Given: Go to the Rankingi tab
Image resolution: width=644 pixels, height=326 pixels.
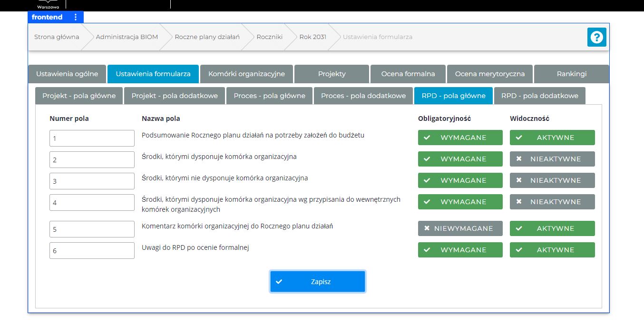Looking at the screenshot, I should pyautogui.click(x=571, y=74).
